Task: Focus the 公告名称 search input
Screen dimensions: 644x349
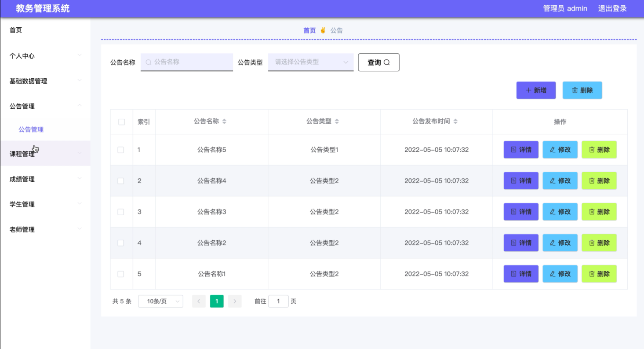Action: coord(187,62)
